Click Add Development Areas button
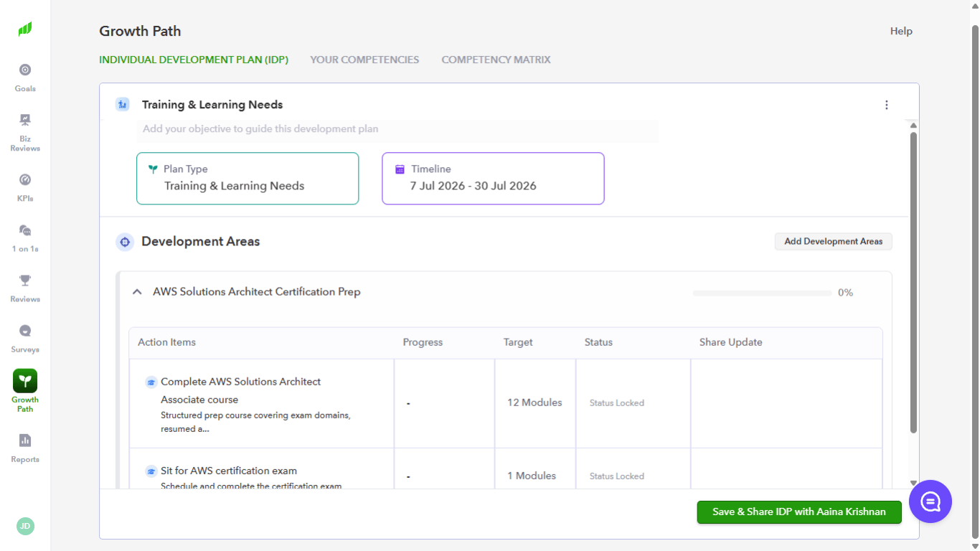 834,242
